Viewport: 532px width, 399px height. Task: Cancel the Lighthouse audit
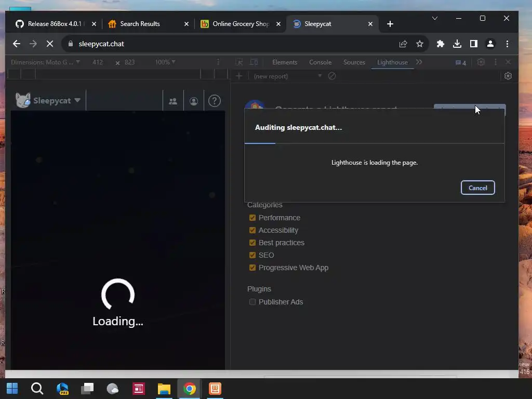point(477,188)
